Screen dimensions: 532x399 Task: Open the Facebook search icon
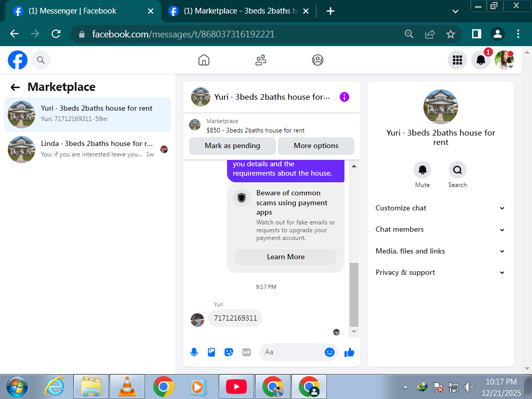pos(41,60)
